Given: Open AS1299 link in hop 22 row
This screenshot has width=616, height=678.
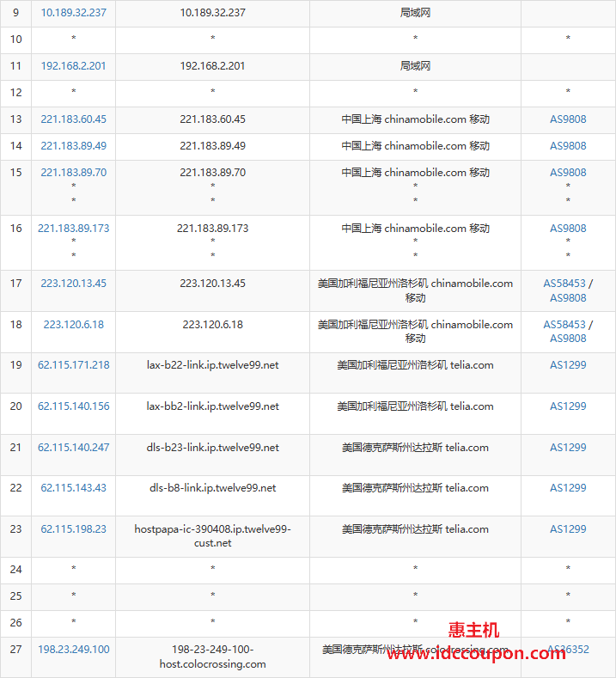Looking at the screenshot, I should [x=568, y=488].
